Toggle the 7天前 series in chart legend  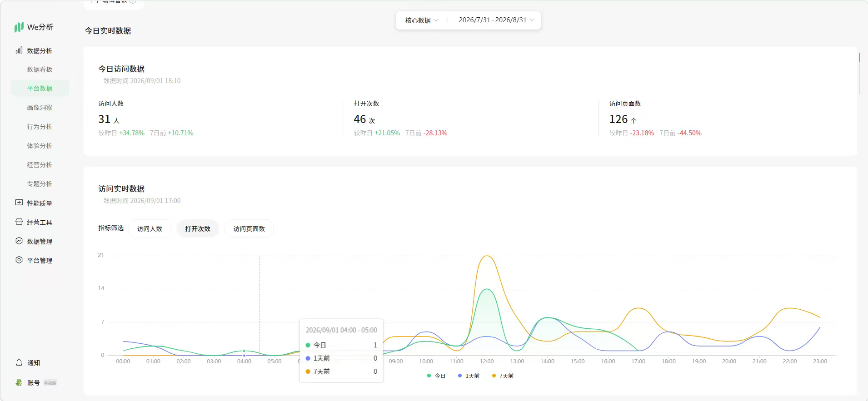(x=503, y=376)
